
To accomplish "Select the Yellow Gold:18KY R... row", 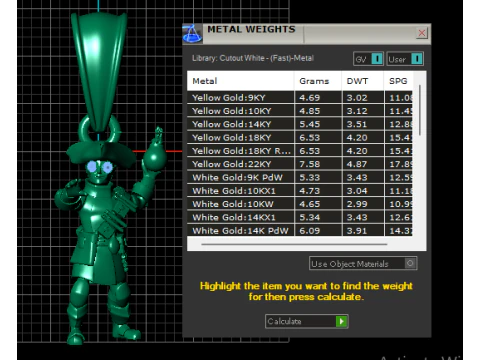I will tap(300, 151).
